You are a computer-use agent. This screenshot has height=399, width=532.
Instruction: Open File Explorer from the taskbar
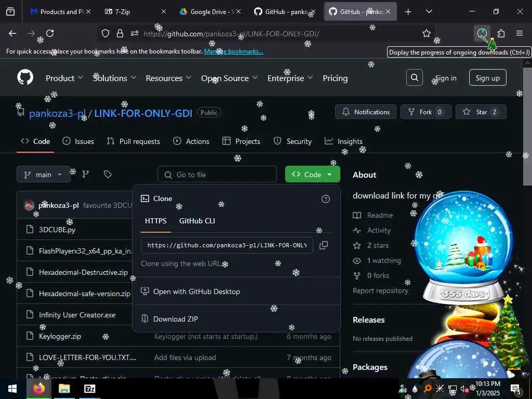click(x=64, y=389)
